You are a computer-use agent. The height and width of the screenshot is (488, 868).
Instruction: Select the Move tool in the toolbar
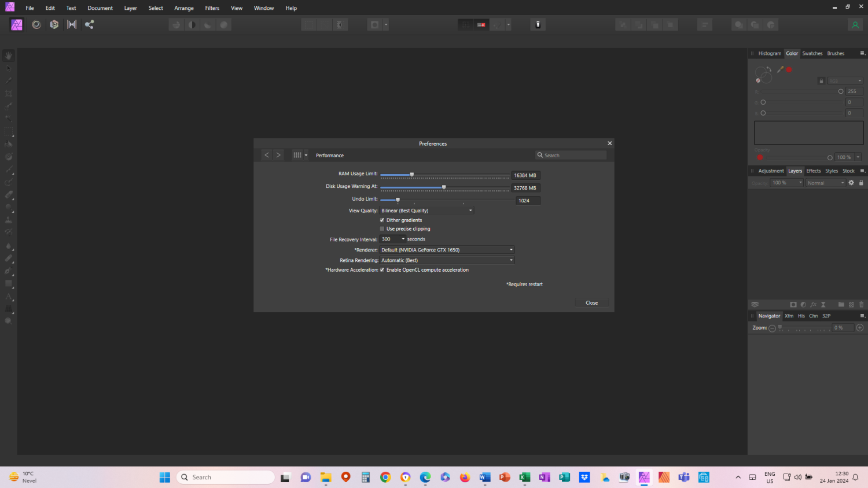pos(8,68)
